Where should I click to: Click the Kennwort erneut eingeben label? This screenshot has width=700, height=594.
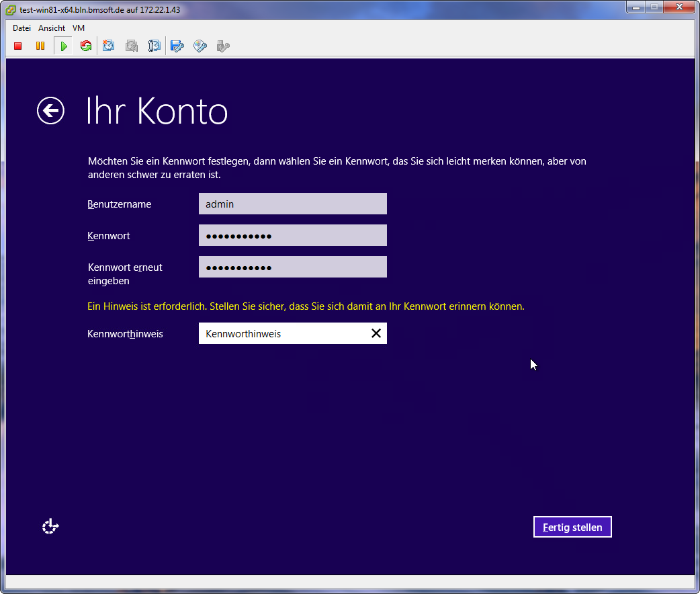click(125, 273)
